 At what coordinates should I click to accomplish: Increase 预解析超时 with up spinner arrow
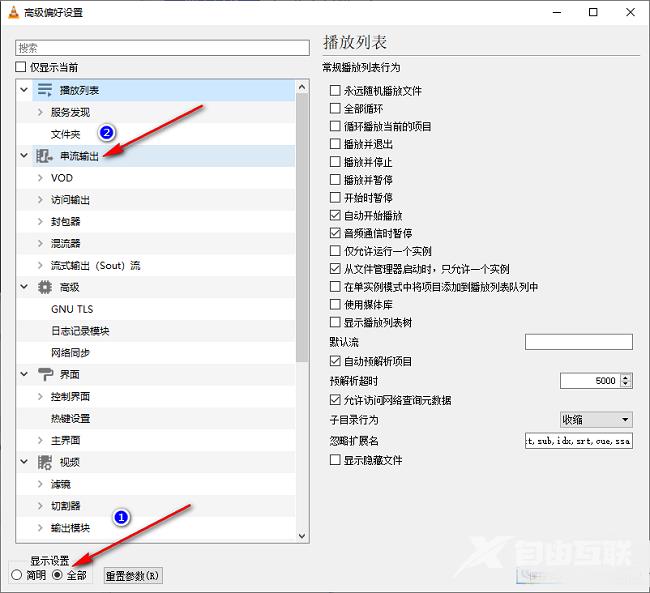(626, 377)
